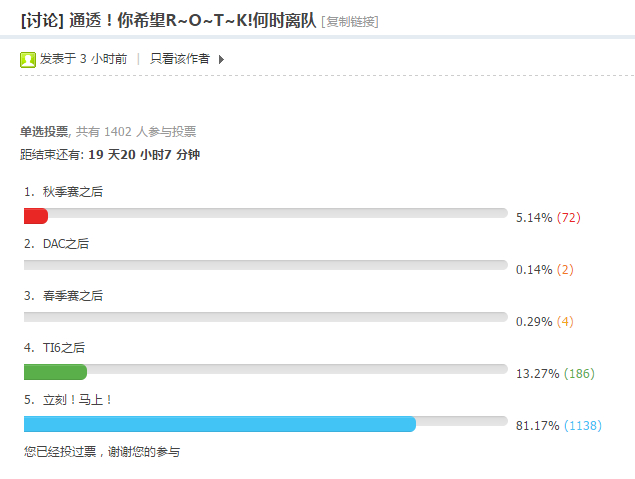Click the vote count (1138)
This screenshot has height=479, width=635.
583,426
